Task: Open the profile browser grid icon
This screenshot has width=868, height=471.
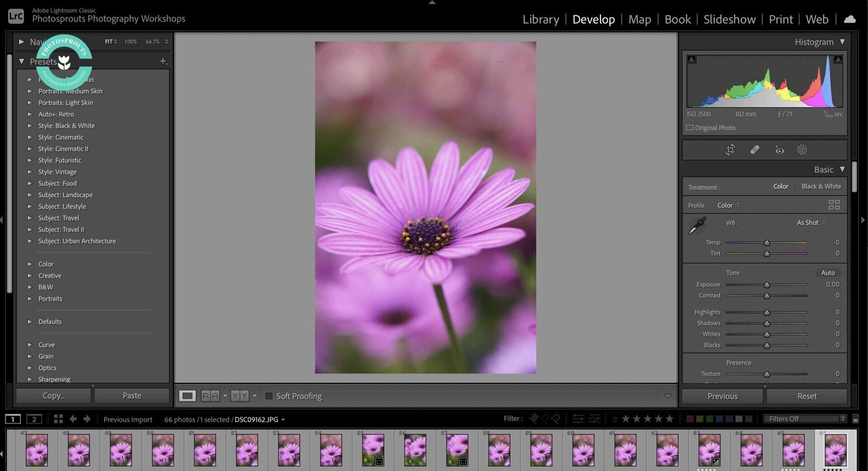Action: (834, 205)
